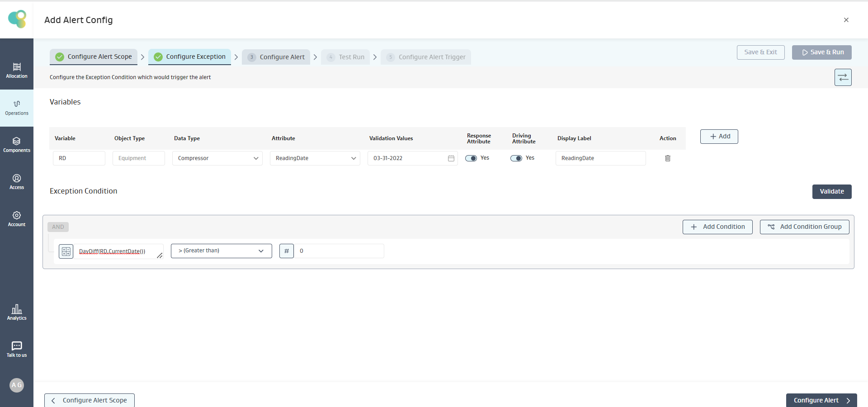Open the calendar picker for validation values
This screenshot has width=868, height=407.
pos(451,158)
